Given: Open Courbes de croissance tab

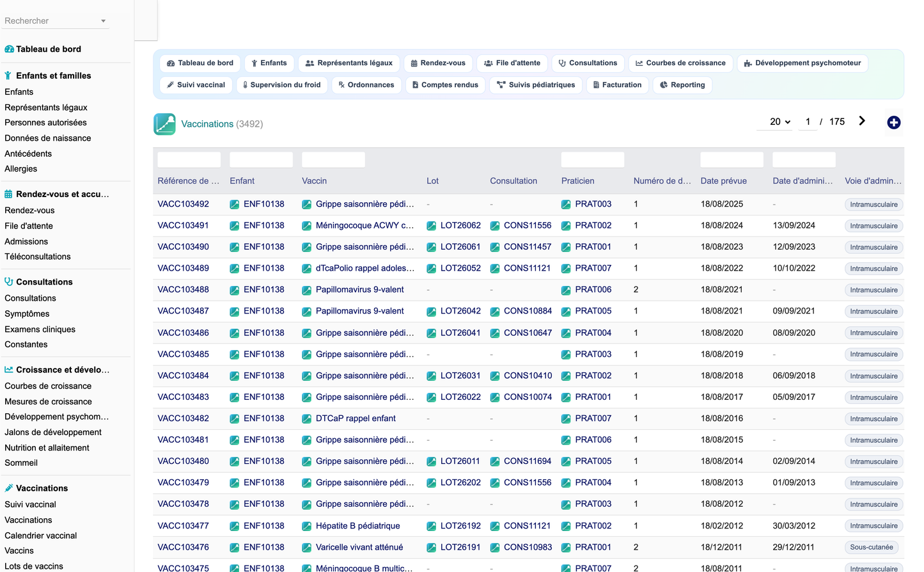Looking at the screenshot, I should pyautogui.click(x=680, y=63).
